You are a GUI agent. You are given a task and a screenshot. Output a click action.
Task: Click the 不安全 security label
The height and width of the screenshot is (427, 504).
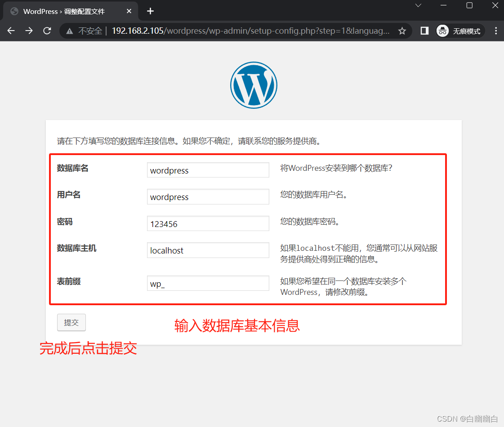(90, 31)
